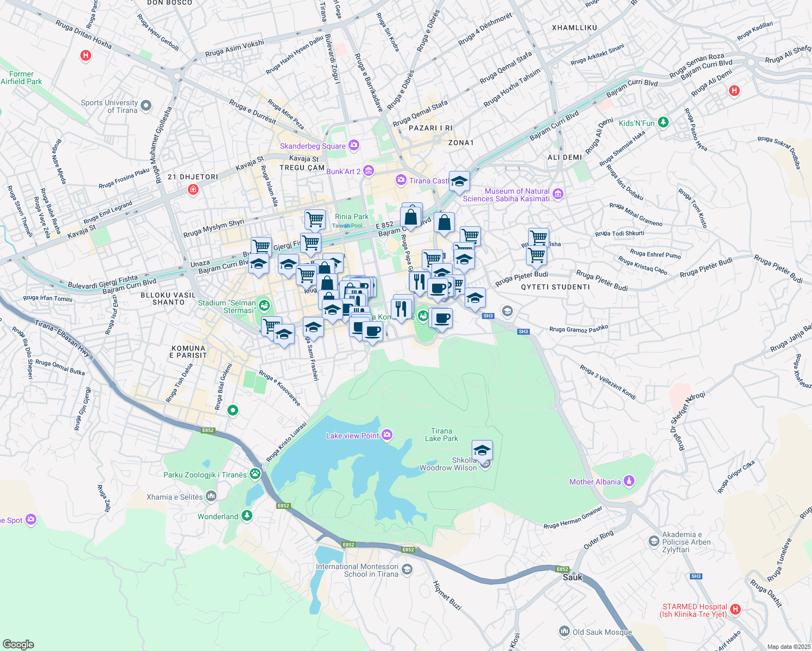Screen dimensions: 812x651
Task: Click the ALI DEMI district label
Action: click(564, 157)
